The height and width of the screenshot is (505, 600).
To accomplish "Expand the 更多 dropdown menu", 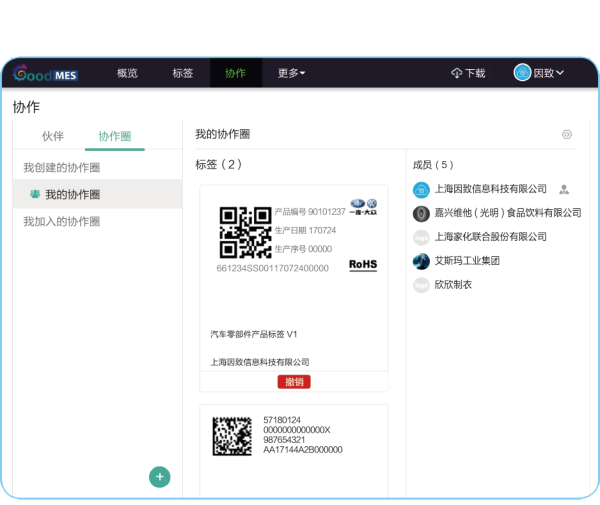I will click(x=291, y=73).
